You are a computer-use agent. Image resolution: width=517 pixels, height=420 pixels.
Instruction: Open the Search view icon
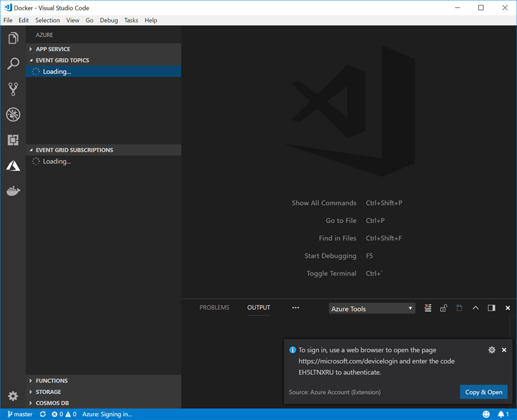pos(13,64)
